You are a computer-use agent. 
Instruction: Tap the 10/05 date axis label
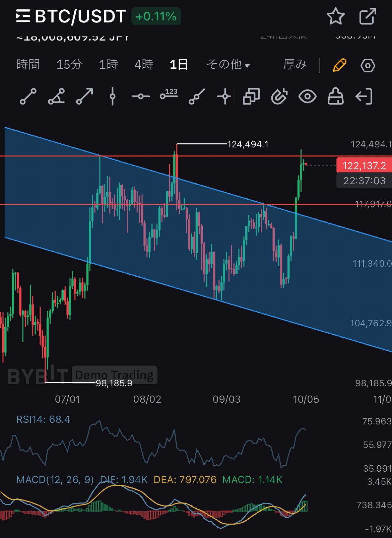[306, 399]
